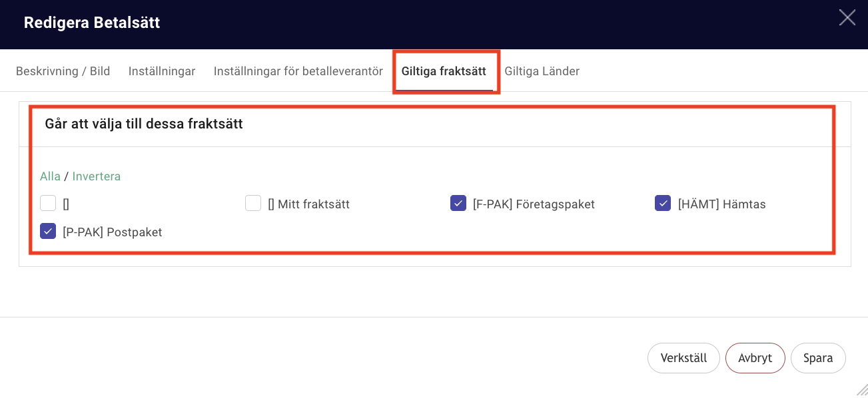Switch to the Inställningar tab
Screen dimensions: 868x398
click(162, 71)
